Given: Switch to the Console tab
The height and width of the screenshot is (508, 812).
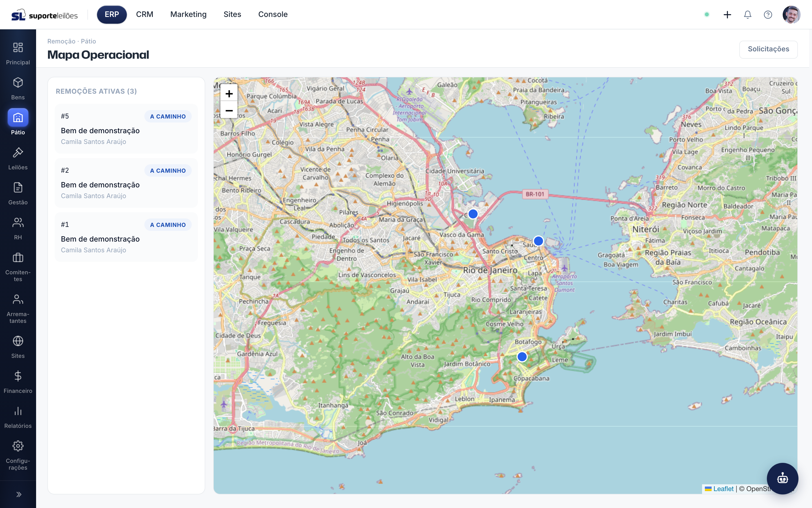Looking at the screenshot, I should pyautogui.click(x=273, y=14).
